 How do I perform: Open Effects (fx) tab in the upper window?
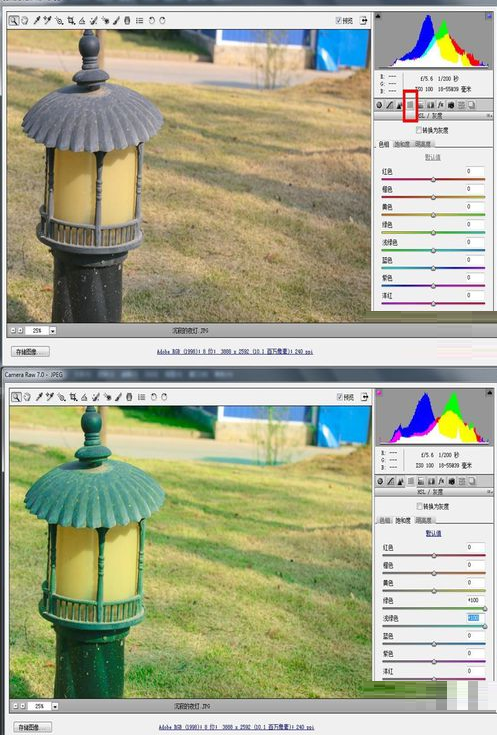[441, 105]
